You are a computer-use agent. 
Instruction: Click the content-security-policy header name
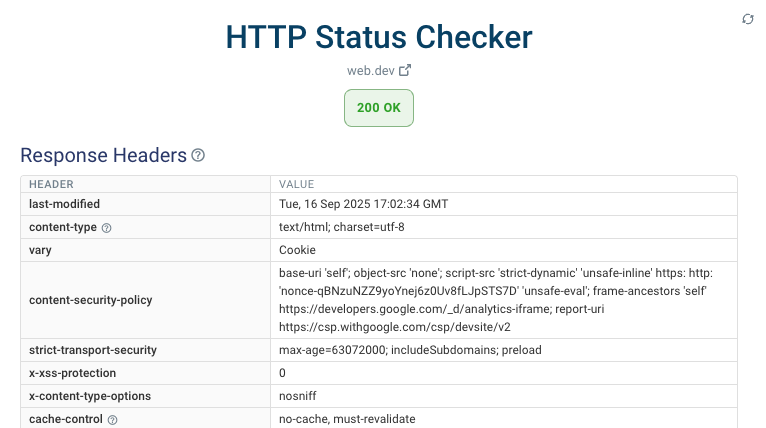point(93,299)
